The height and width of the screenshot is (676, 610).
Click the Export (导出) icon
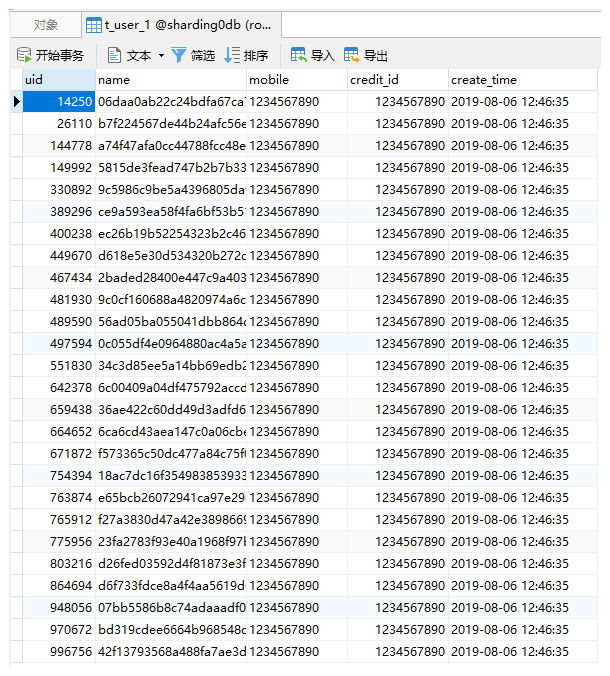(351, 55)
